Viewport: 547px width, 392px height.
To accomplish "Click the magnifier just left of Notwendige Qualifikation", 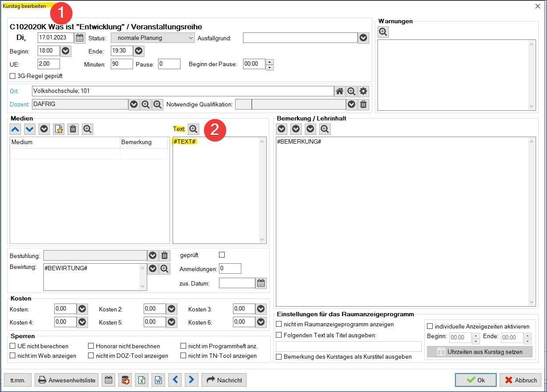I will [157, 104].
